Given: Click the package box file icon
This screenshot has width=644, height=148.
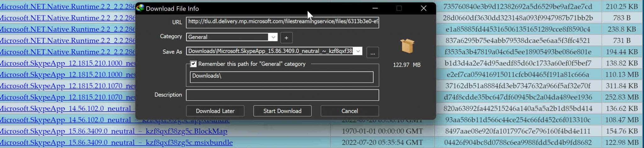Looking at the screenshot, I should click(407, 46).
